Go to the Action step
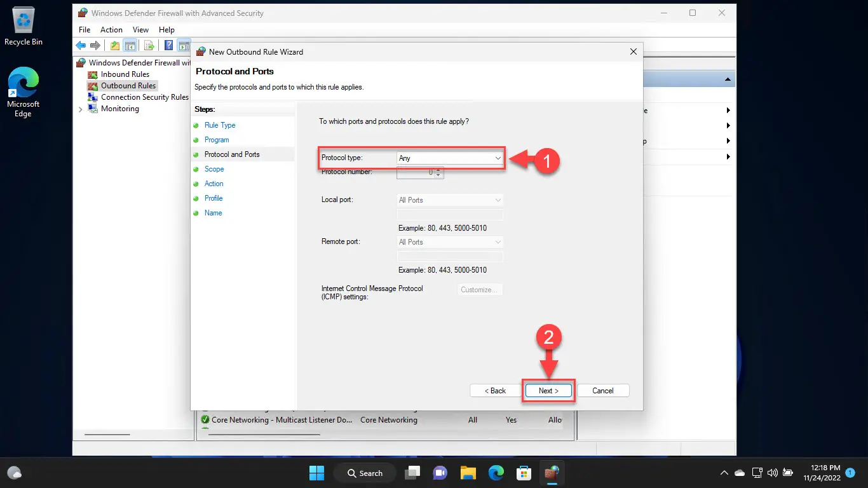868x488 pixels. [x=214, y=184]
